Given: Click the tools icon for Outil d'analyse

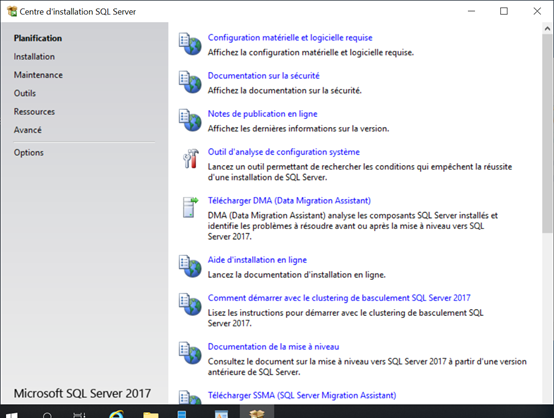Looking at the screenshot, I should (190, 158).
